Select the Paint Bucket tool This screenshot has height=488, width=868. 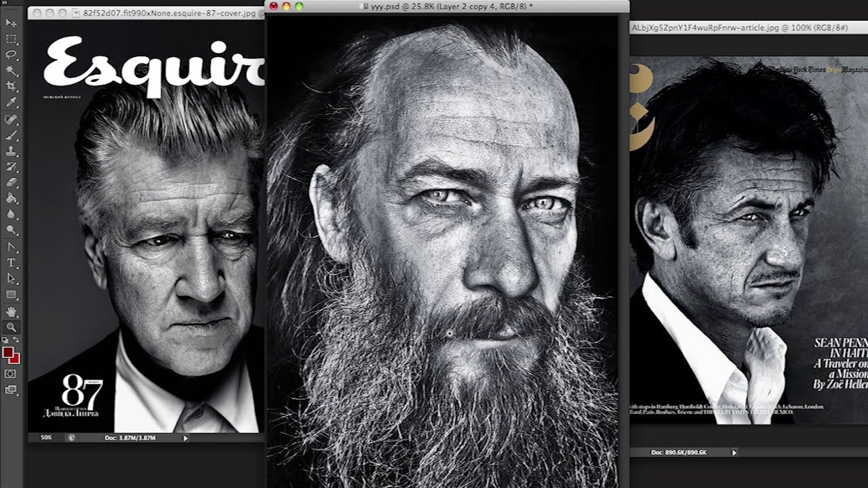[x=12, y=198]
